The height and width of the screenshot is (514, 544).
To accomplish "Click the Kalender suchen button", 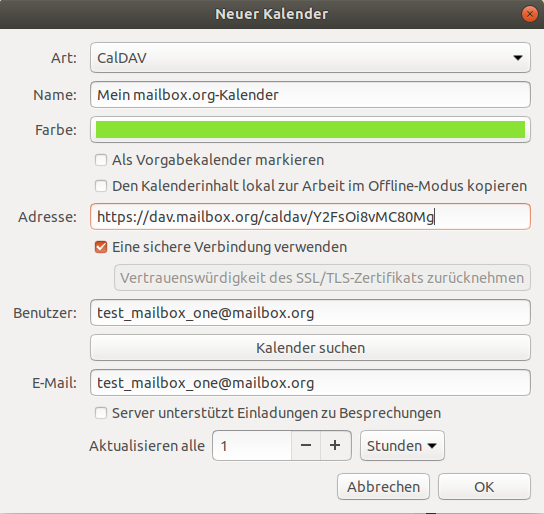I will [x=310, y=348].
